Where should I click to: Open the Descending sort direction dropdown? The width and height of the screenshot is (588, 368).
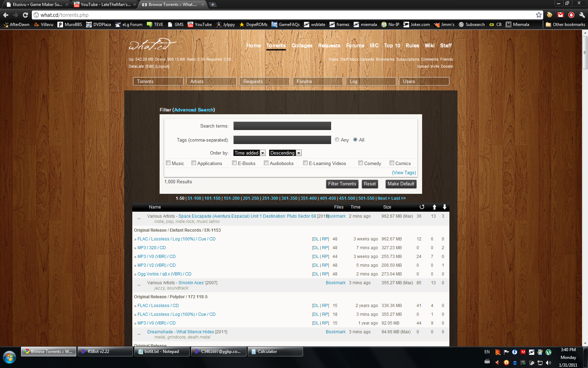pos(285,153)
